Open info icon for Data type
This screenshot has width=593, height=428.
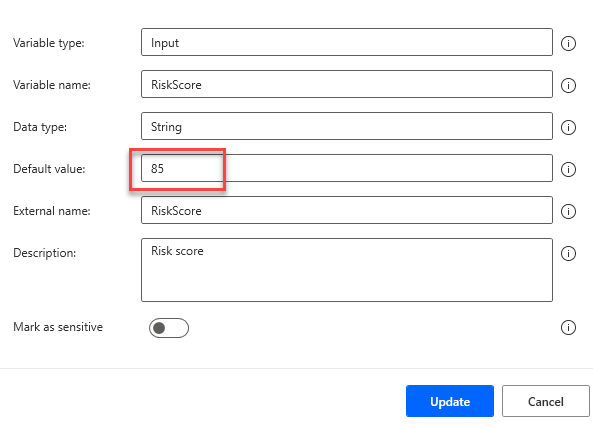pyautogui.click(x=568, y=127)
